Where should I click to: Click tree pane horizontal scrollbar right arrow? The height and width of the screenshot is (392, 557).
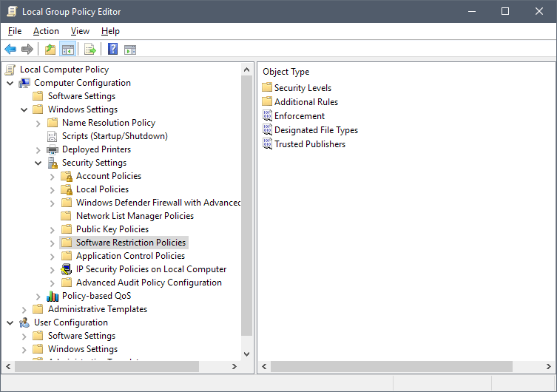coord(234,366)
